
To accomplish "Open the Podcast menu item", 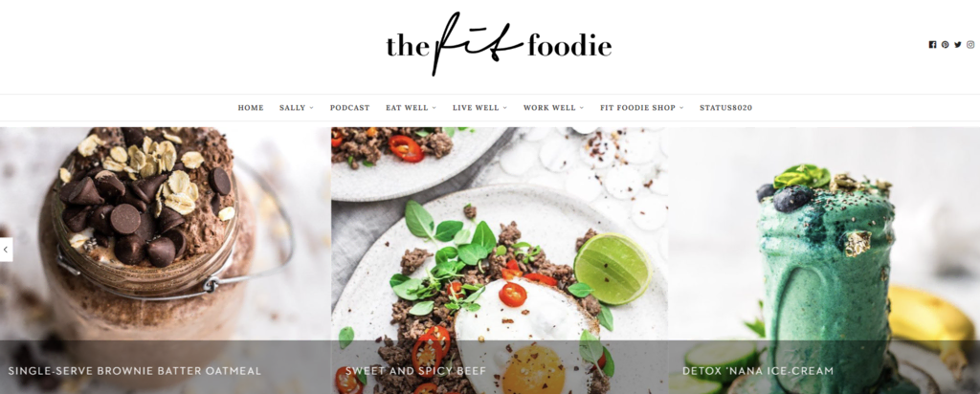I will pos(350,107).
